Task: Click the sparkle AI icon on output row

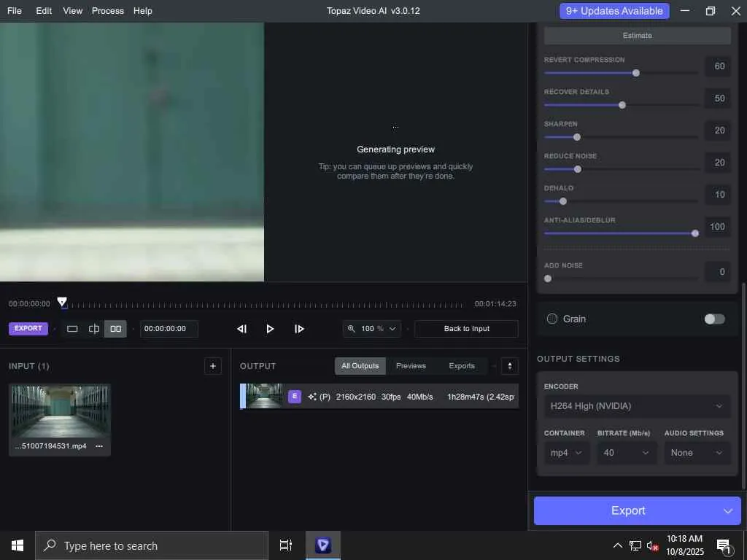Action: point(312,396)
